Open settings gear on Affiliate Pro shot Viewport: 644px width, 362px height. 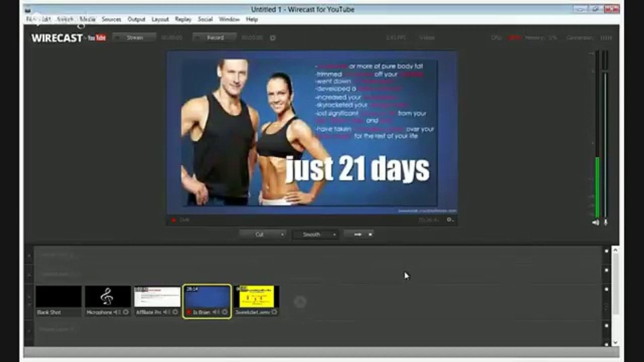[175, 312]
